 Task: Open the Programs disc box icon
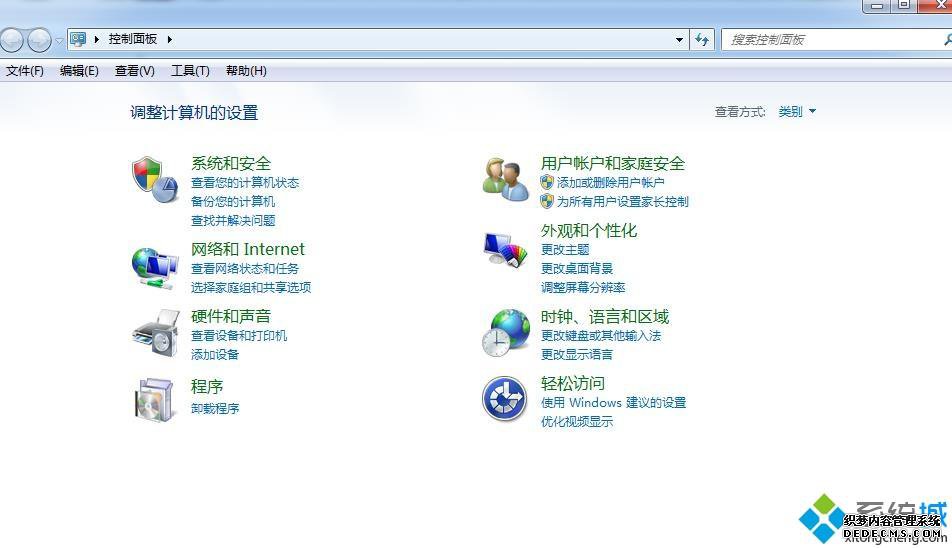click(154, 399)
